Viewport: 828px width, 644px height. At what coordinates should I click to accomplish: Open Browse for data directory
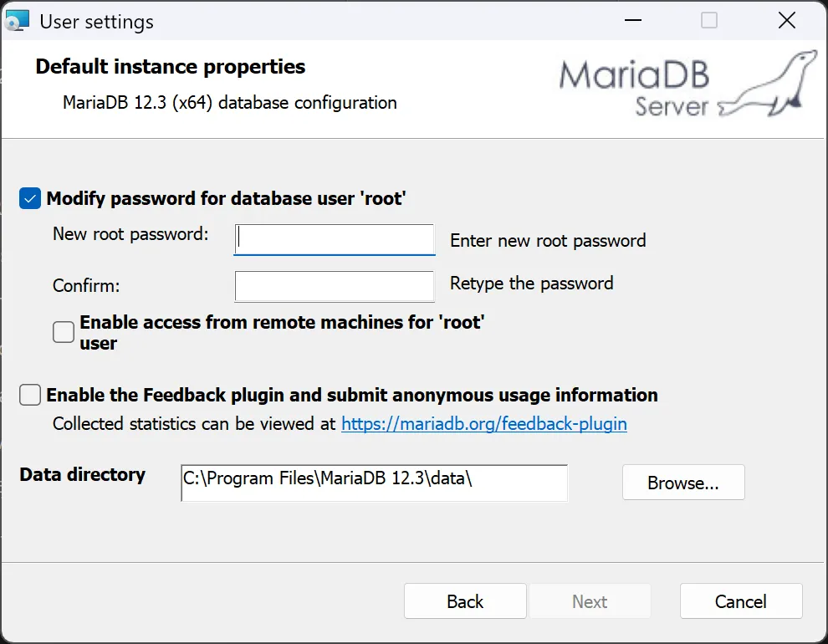tap(683, 483)
